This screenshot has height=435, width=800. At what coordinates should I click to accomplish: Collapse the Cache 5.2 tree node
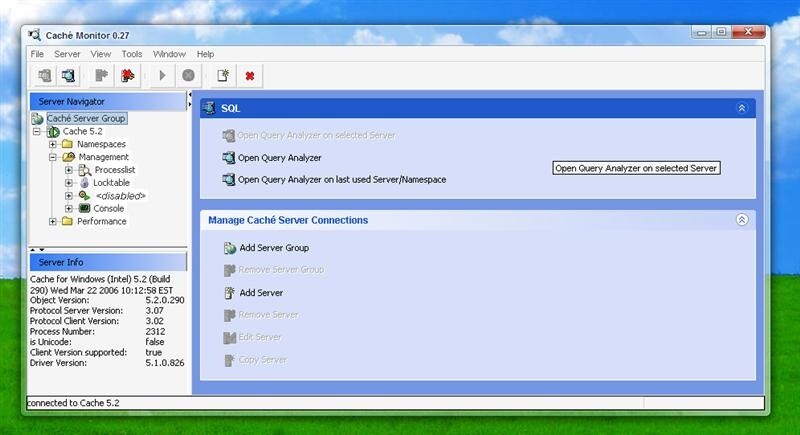tap(36, 132)
